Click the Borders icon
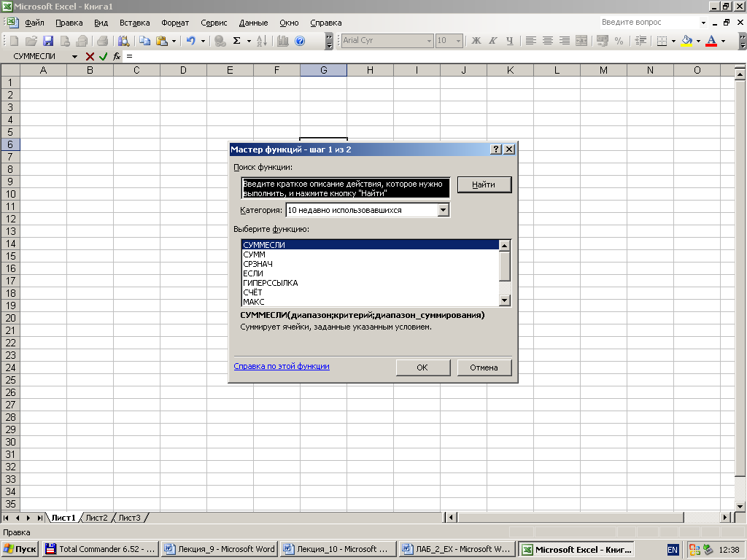This screenshot has width=747, height=560. tap(662, 41)
